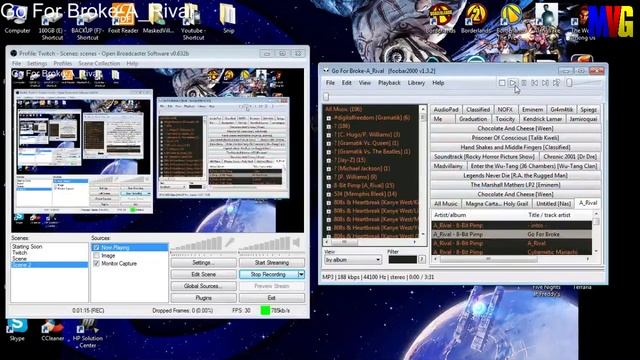This screenshot has width=640, height=360.
Task: Toggle the Image source checkbox
Action: 97,256
